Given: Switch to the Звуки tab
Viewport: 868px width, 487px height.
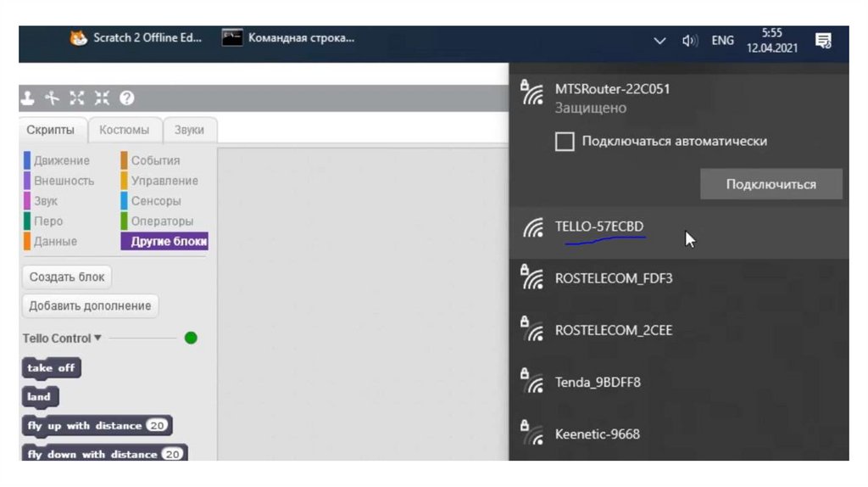Looking at the screenshot, I should (189, 130).
